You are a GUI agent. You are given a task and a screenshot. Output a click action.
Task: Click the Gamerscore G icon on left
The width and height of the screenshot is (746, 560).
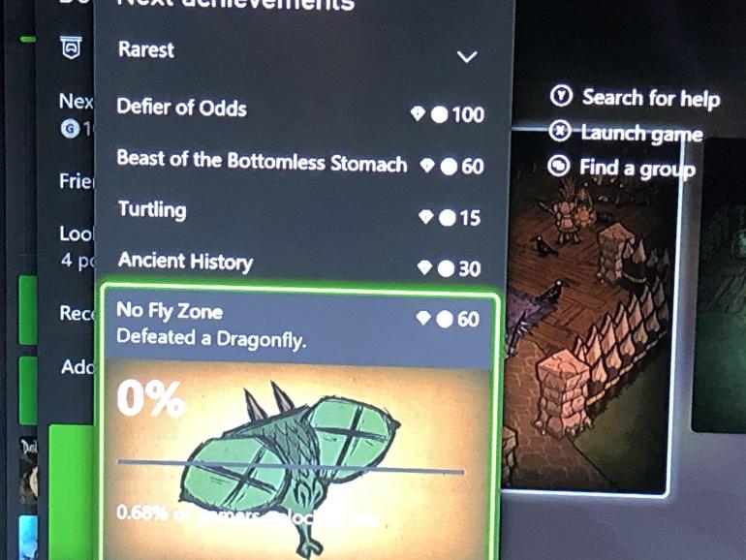tap(70, 129)
